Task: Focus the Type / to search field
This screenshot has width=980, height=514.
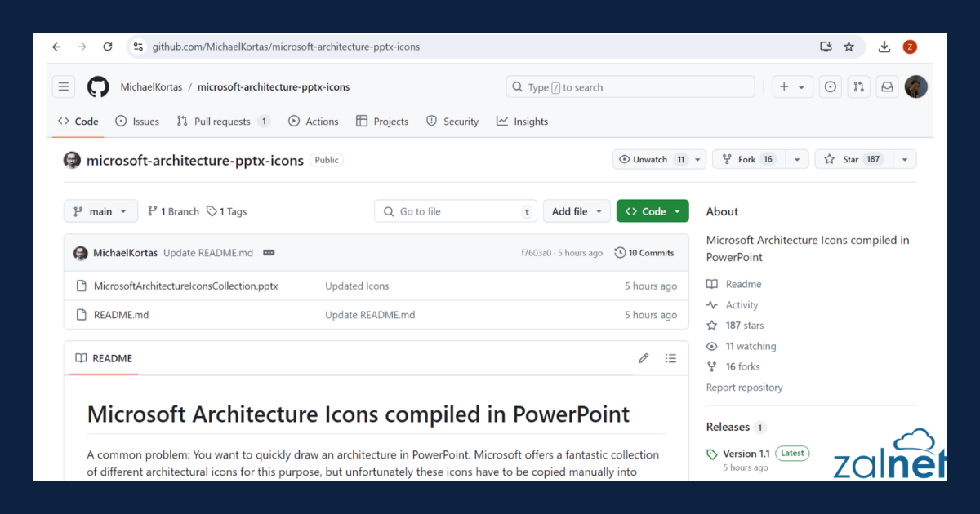Action: tap(630, 87)
